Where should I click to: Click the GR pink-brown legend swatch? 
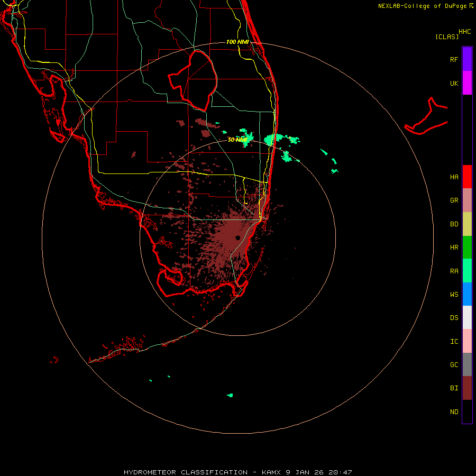point(467,200)
